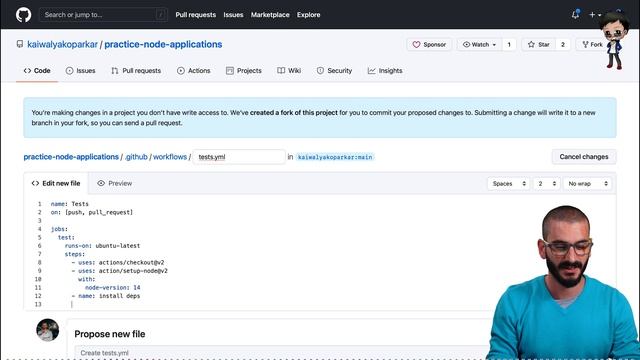Screen dimensions: 640x360
Task: Click the 'created a fork of this project' text
Action: 294,113
